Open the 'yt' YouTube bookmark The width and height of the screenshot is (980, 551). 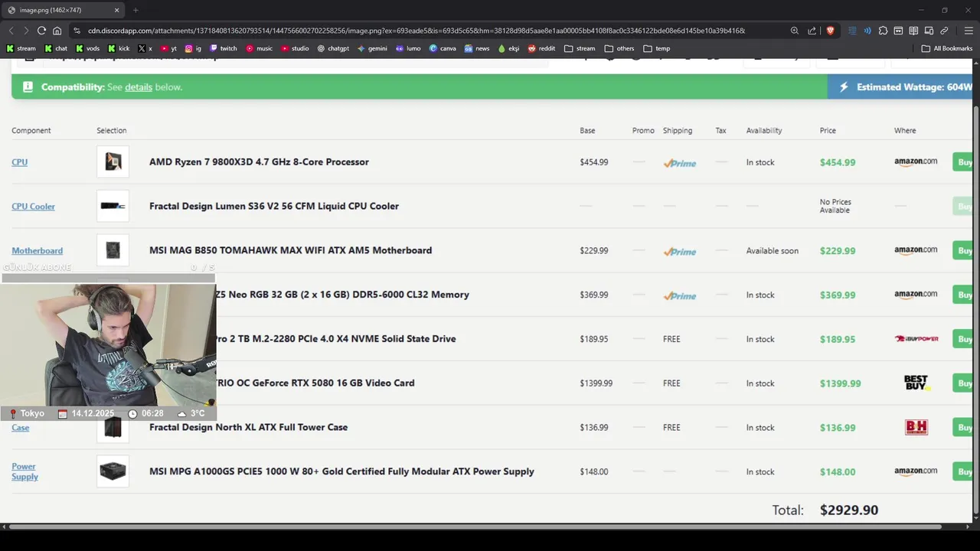(168, 48)
